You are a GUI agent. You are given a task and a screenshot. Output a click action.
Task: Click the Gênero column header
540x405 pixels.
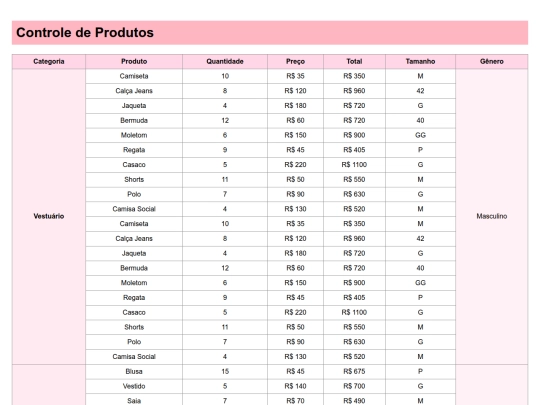[491, 61]
